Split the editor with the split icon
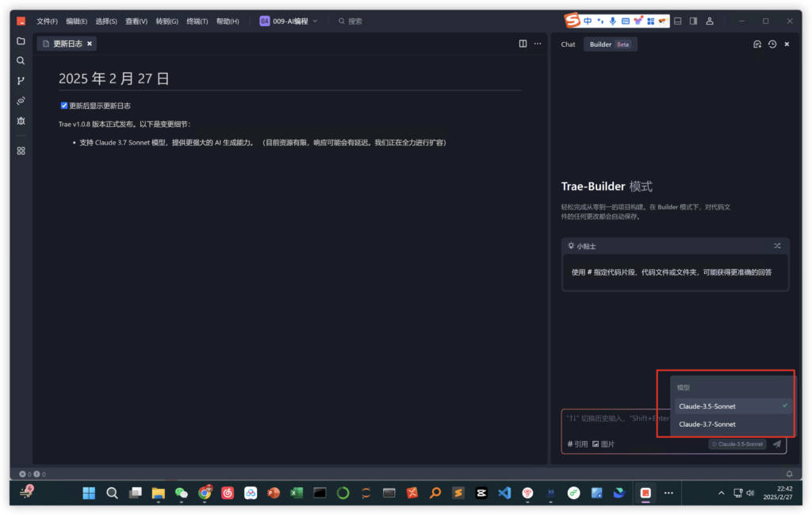The height and width of the screenshot is (515, 812). tap(523, 44)
